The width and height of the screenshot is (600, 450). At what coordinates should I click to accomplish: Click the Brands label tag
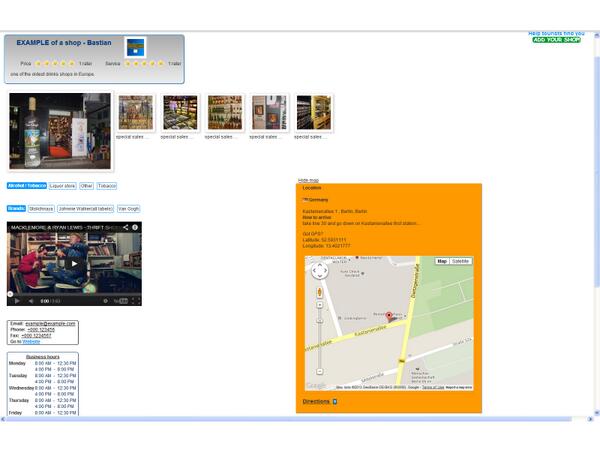coord(16,209)
